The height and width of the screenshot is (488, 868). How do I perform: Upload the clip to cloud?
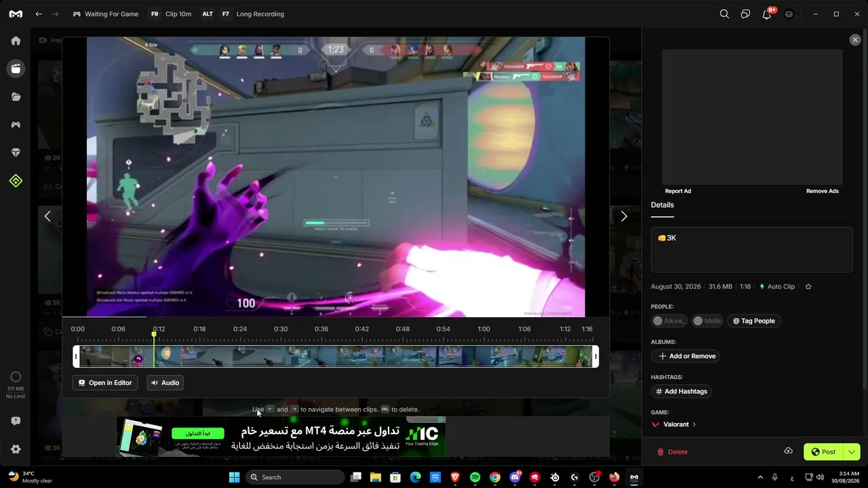point(789,451)
